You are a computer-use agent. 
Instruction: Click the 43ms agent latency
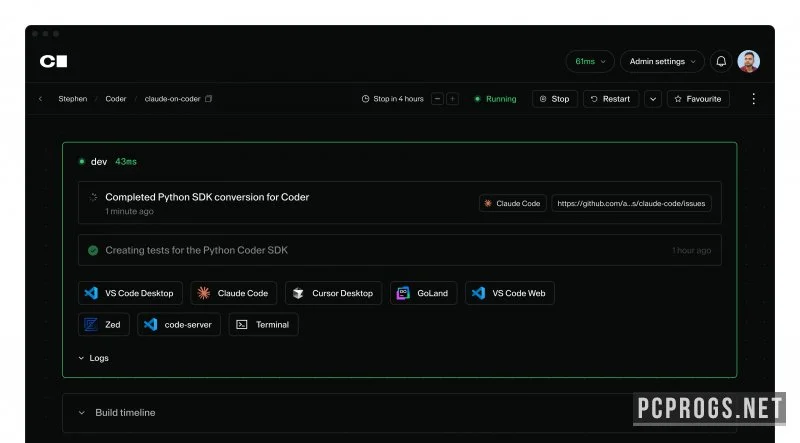(126, 162)
